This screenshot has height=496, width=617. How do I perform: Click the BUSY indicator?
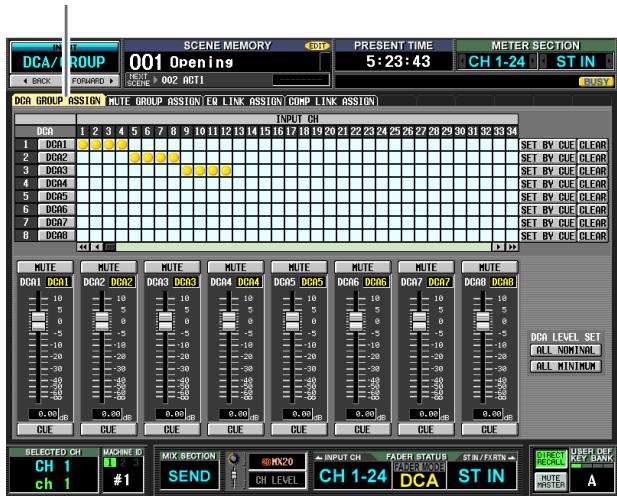pyautogui.click(x=596, y=82)
